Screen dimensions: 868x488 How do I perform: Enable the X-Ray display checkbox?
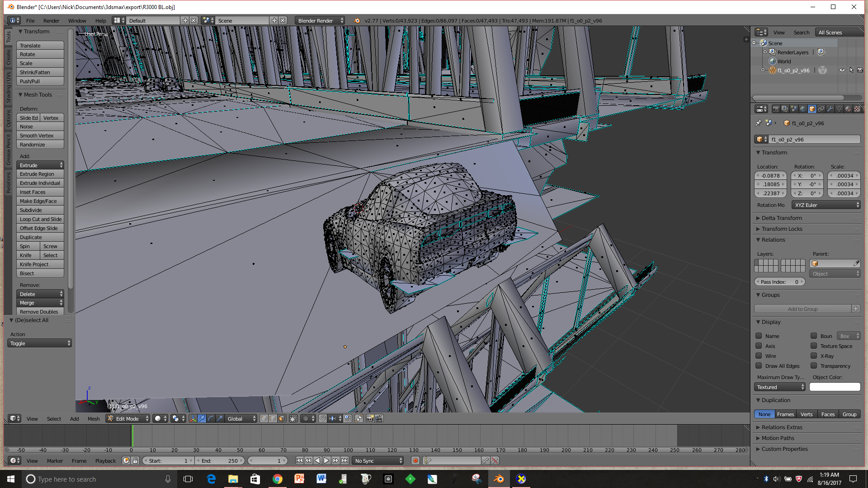tap(814, 356)
